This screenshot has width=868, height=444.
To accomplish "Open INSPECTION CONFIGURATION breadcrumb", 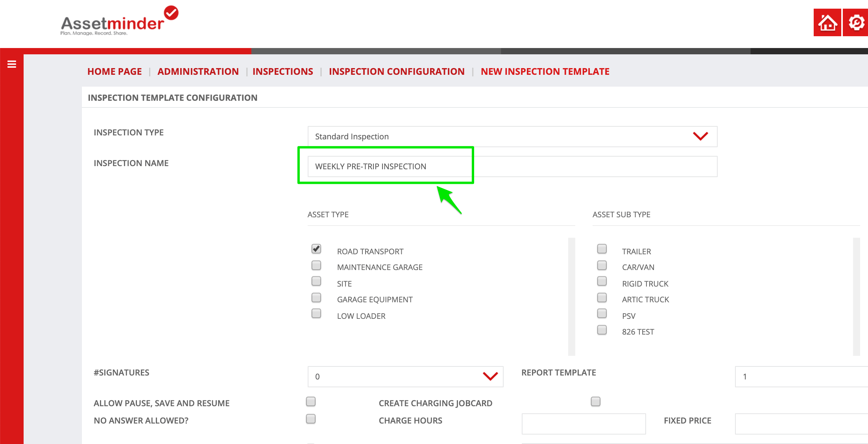I will point(397,71).
